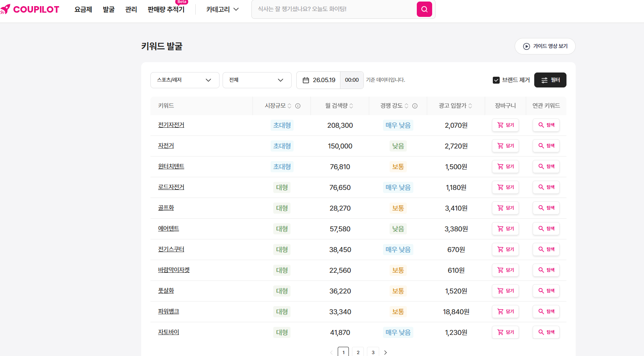Click the pink search magnifier button

click(424, 9)
